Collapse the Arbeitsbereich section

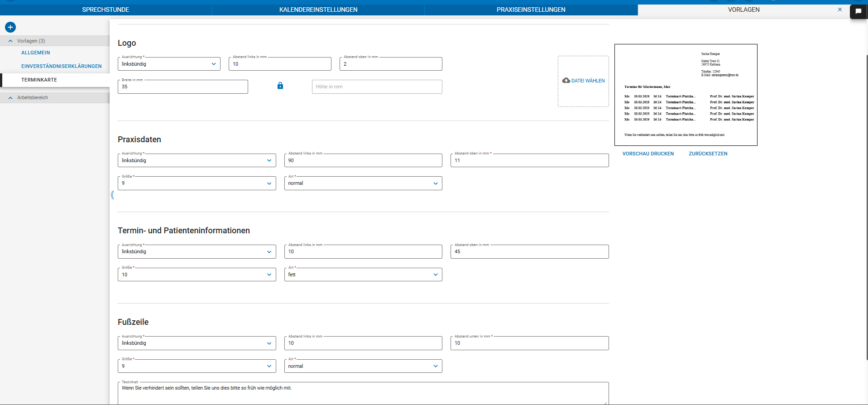(x=10, y=97)
